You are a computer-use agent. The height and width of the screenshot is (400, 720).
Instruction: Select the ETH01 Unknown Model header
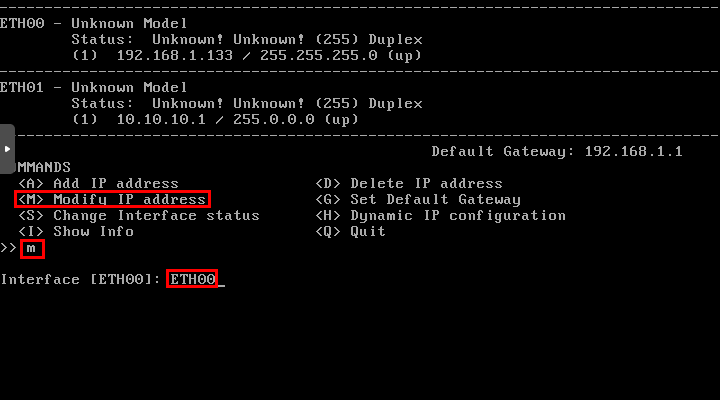point(93,87)
